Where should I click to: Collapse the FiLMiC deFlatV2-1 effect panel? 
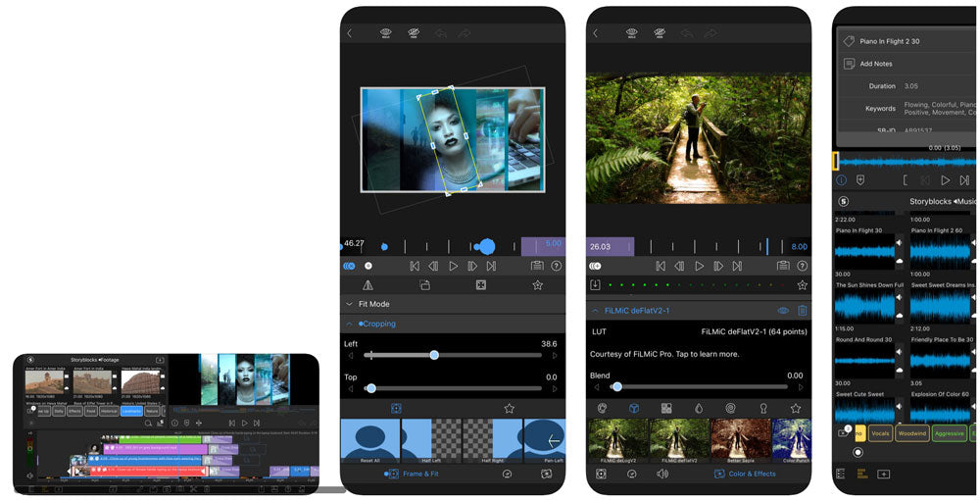click(595, 311)
